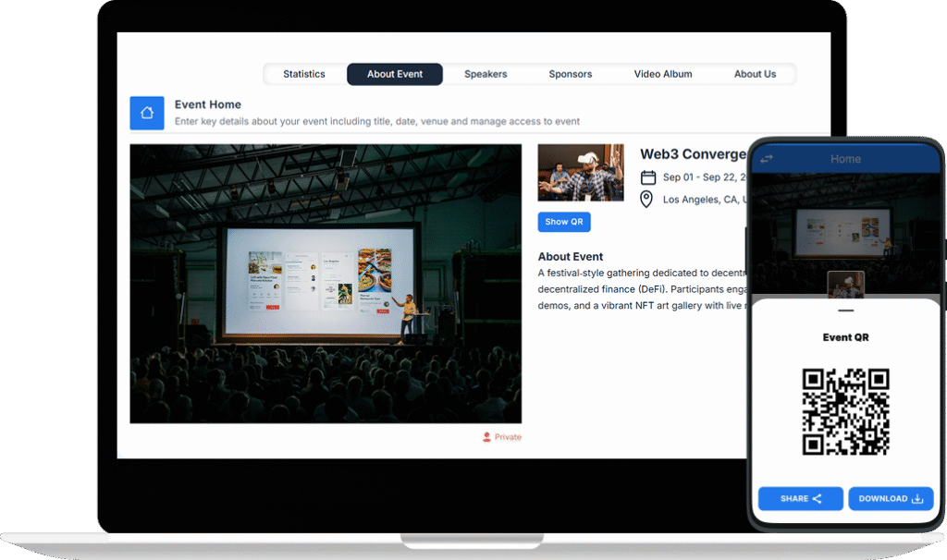Tap the Event QR code image
The width and height of the screenshot is (947, 560).
pyautogui.click(x=845, y=411)
